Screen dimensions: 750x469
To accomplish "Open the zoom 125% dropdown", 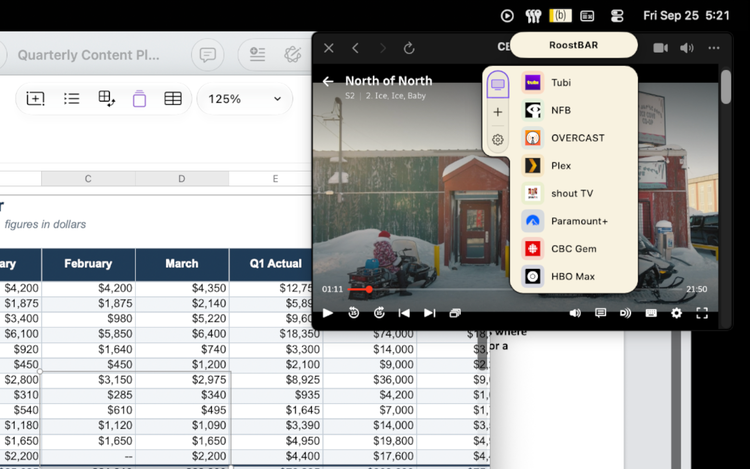I will click(244, 99).
